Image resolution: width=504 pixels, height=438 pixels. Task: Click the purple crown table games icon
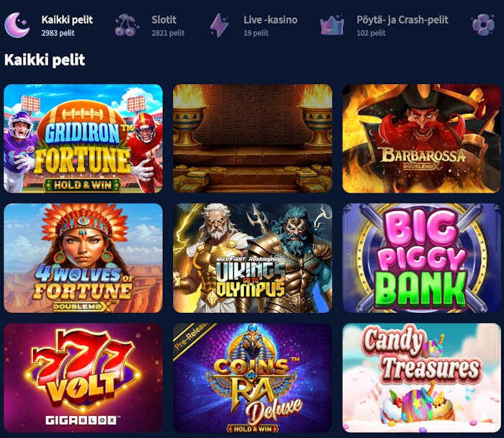(x=332, y=24)
